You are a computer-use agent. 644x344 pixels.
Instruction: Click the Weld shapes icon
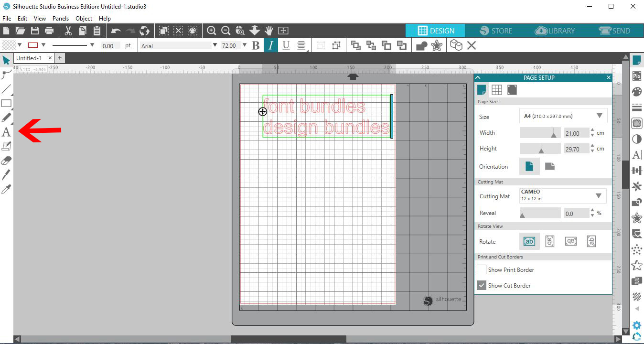(x=421, y=45)
